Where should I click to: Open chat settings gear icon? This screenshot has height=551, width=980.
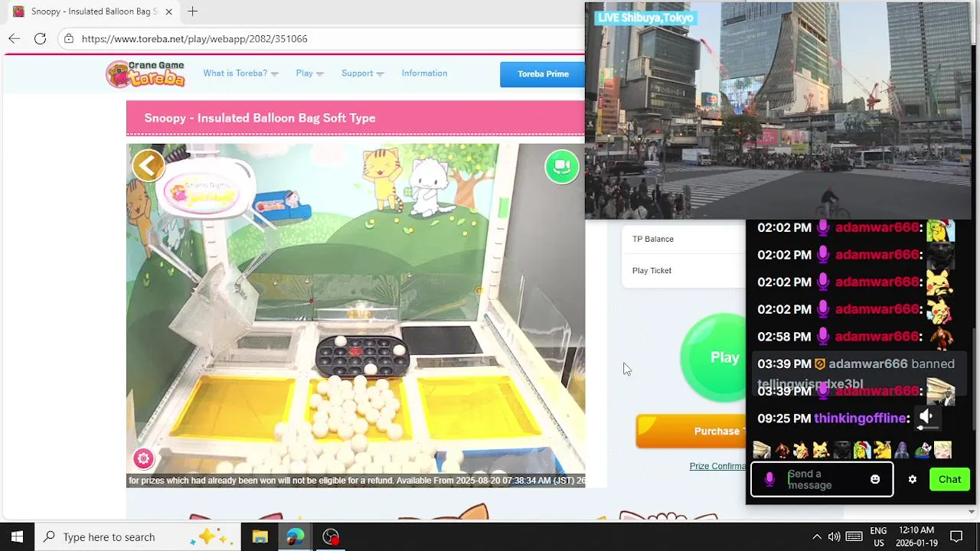pyautogui.click(x=912, y=479)
